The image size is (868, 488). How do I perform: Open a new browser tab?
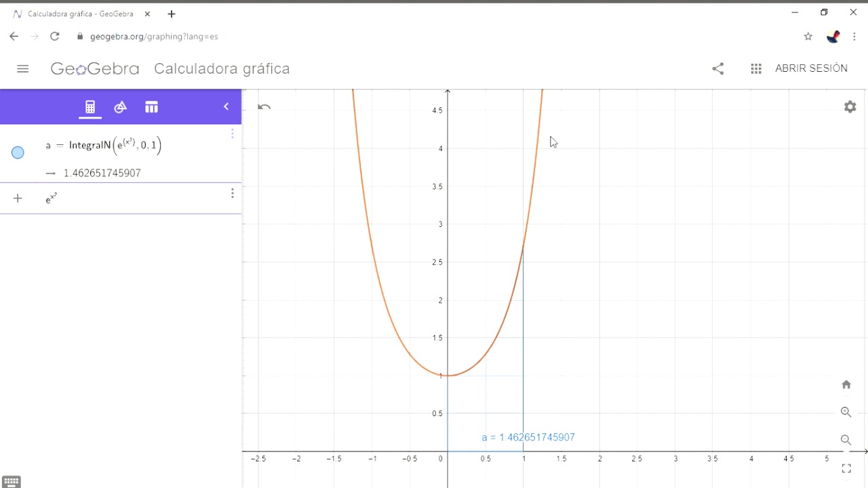(172, 14)
